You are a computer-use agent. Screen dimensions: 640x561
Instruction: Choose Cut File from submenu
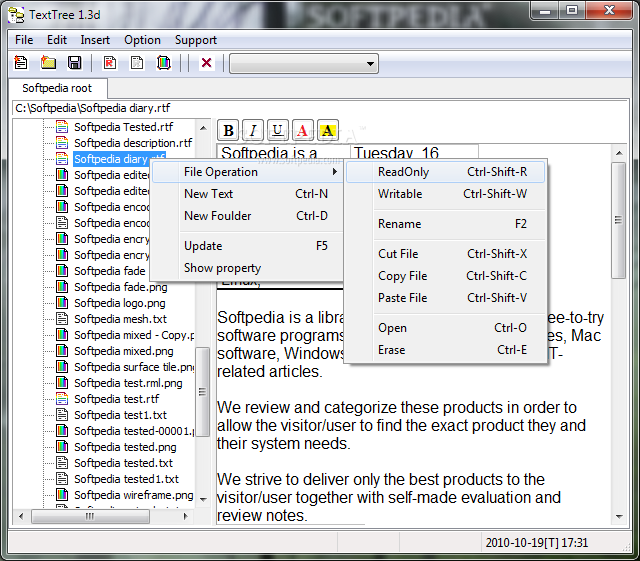point(445,254)
